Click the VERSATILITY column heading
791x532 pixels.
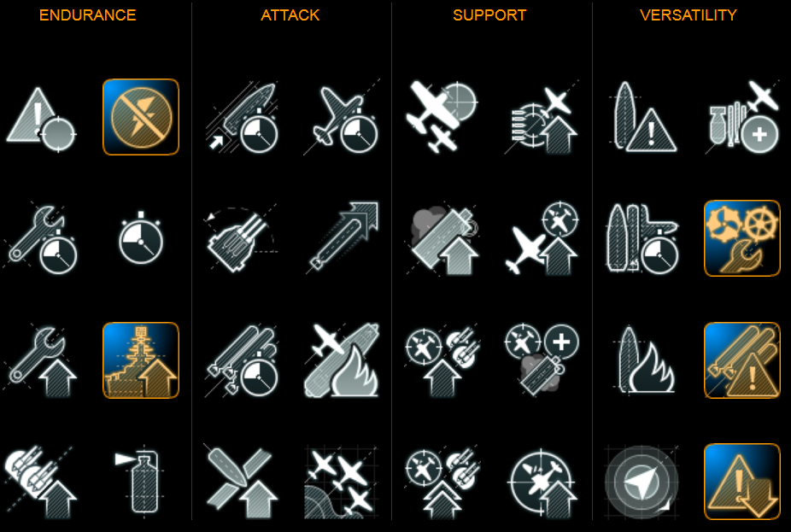point(688,15)
